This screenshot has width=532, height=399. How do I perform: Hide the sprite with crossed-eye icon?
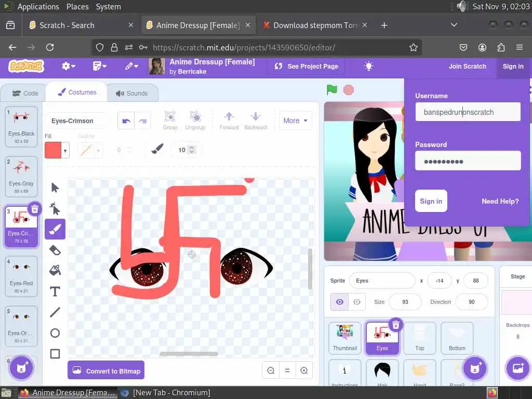[357, 302]
